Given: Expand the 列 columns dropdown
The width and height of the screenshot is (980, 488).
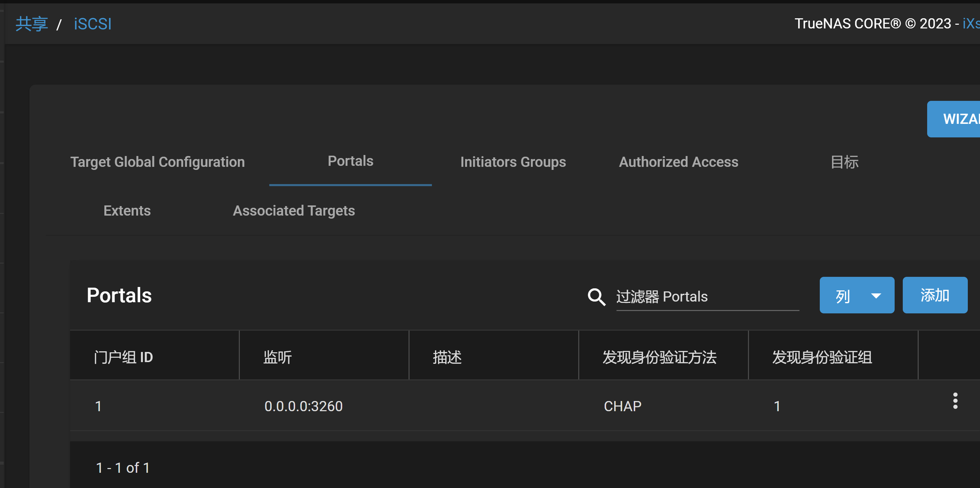Looking at the screenshot, I should tap(857, 295).
